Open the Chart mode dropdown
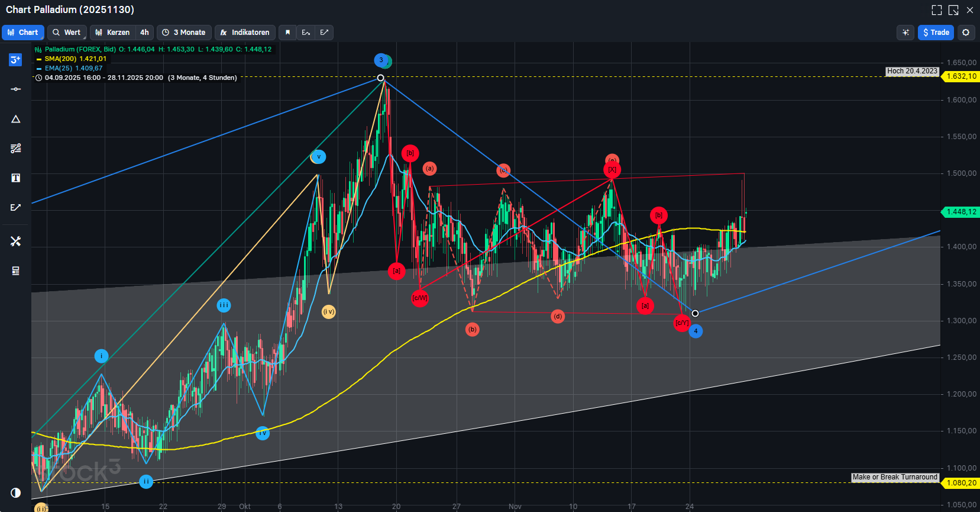The image size is (980, 512). click(23, 33)
